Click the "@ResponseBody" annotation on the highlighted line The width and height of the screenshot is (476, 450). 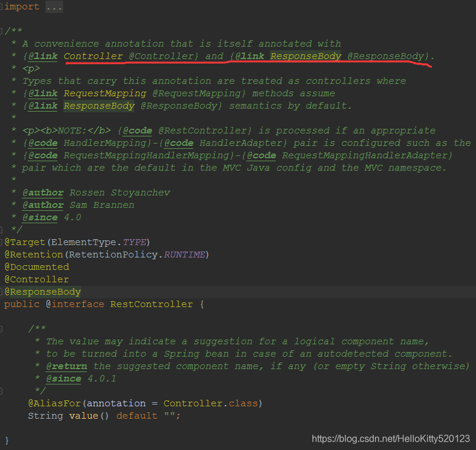(43, 292)
